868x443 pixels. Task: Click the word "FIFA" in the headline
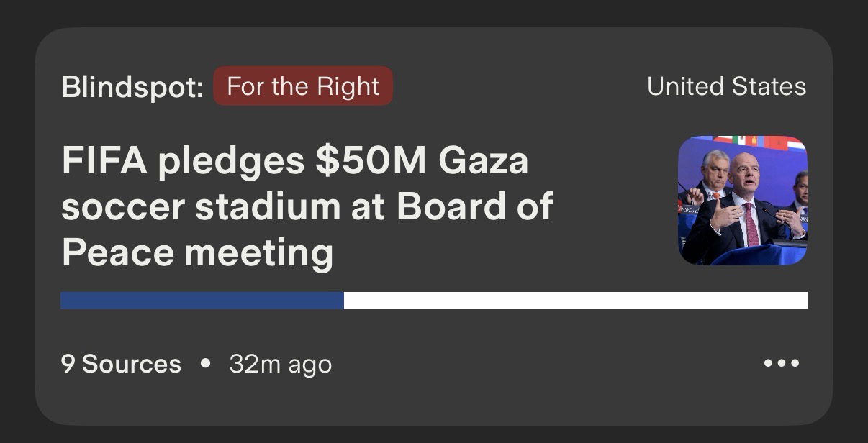click(105, 160)
